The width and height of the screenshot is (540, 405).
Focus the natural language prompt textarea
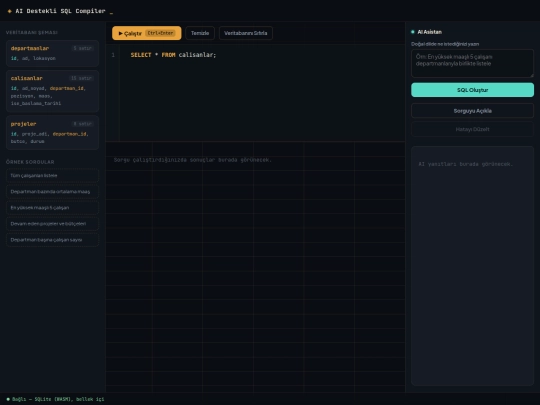tap(472, 63)
